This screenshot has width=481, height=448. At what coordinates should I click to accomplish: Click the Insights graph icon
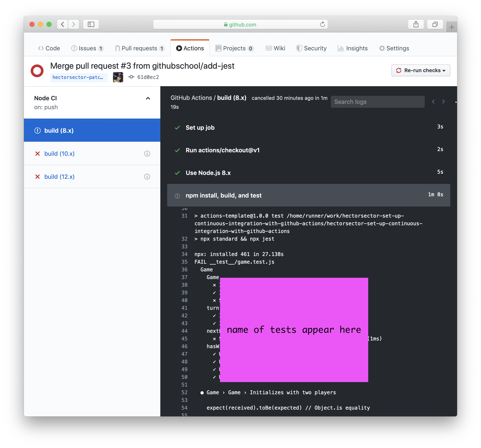[x=341, y=48]
